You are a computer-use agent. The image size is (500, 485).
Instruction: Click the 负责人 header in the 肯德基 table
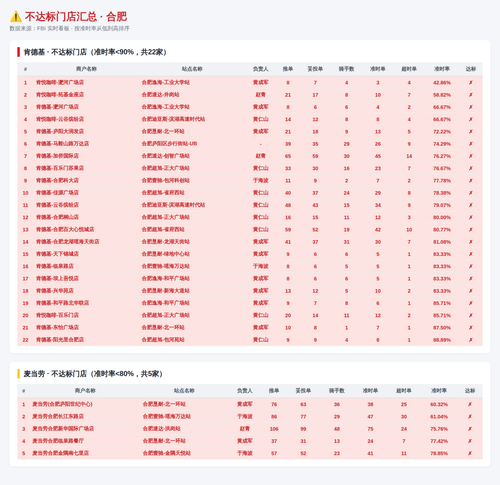[260, 69]
